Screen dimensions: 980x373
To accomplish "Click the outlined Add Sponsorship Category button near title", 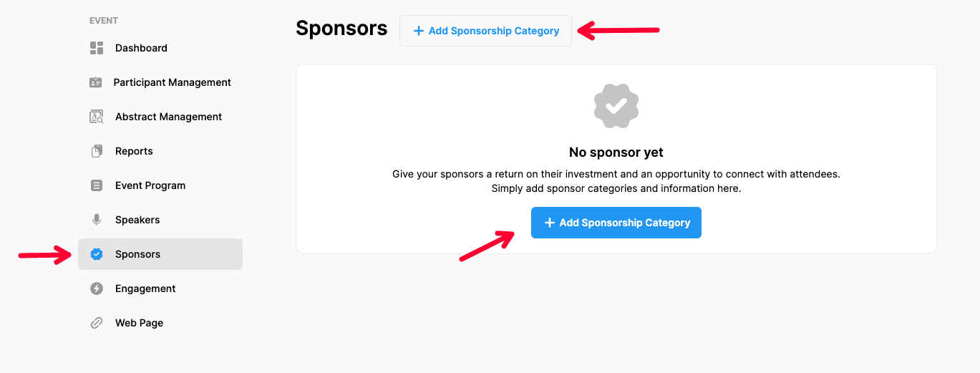I will pyautogui.click(x=486, y=31).
